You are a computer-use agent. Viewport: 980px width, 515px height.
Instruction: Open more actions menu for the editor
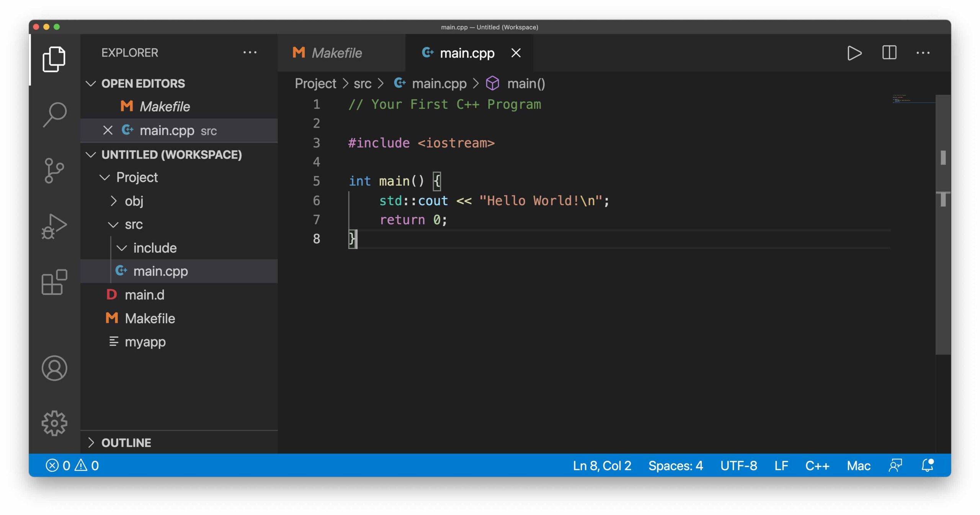tap(923, 53)
